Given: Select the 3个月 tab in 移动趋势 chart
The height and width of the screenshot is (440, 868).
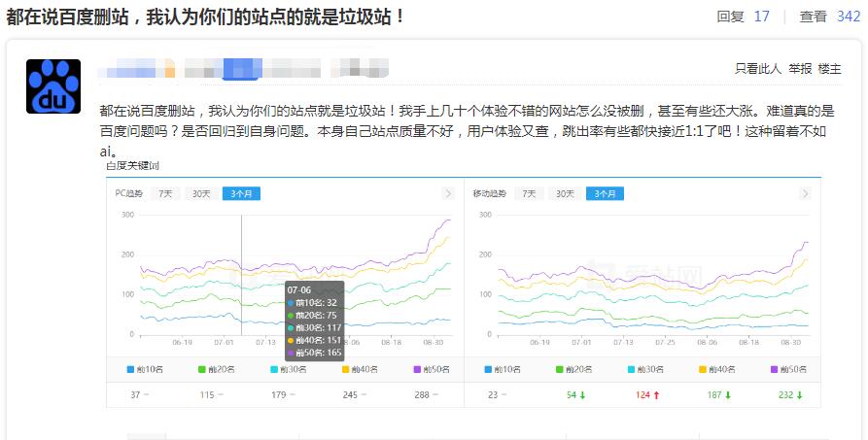Looking at the screenshot, I should tap(605, 193).
